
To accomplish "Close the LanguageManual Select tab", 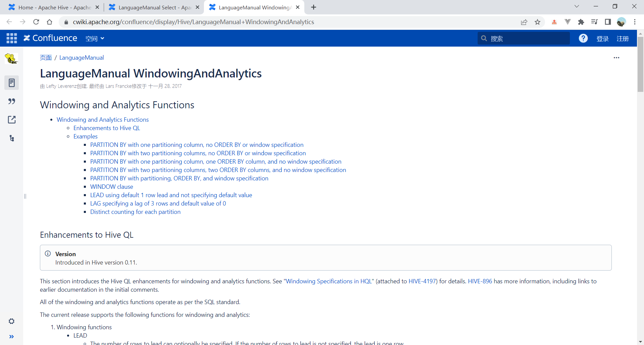I will (197, 7).
